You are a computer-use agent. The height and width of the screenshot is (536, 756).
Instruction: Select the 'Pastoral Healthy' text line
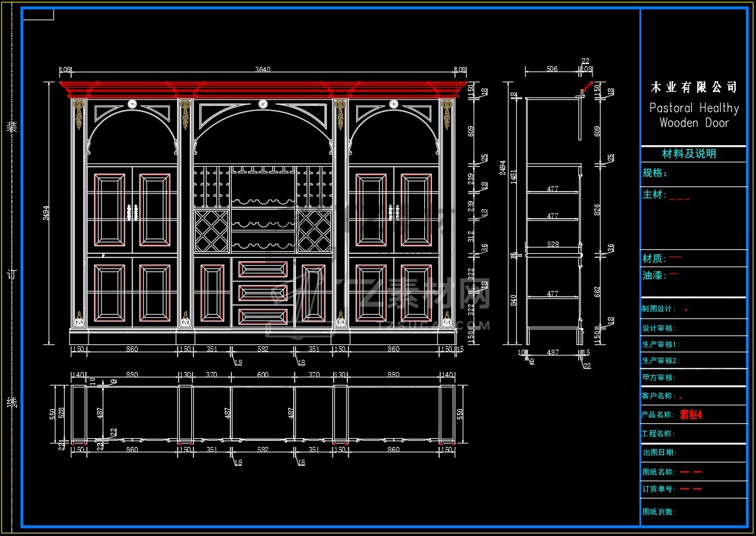pos(694,108)
